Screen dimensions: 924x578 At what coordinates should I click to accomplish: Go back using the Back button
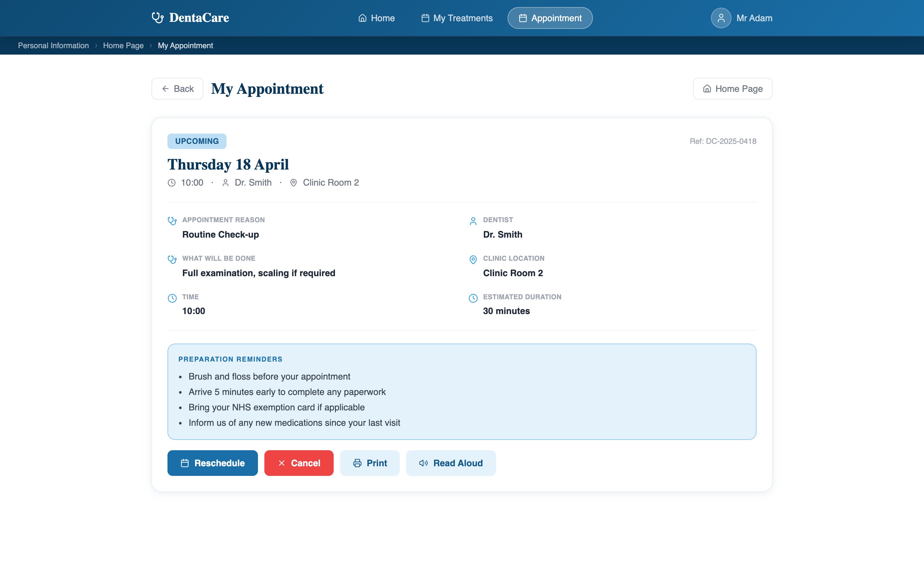point(177,89)
